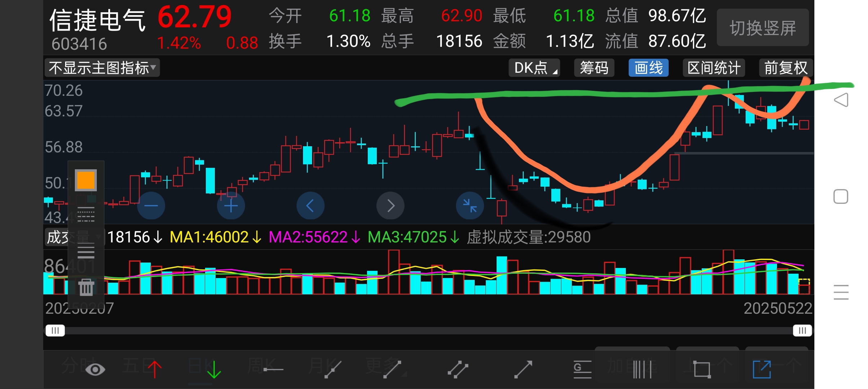This screenshot has width=868, height=389.
Task: Tap the blue collapse arrows icon
Action: pos(470,206)
